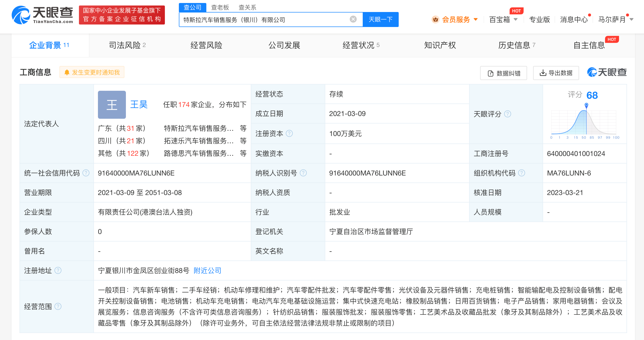Open the 经营状况 tab
The image size is (644, 340).
tap(361, 45)
